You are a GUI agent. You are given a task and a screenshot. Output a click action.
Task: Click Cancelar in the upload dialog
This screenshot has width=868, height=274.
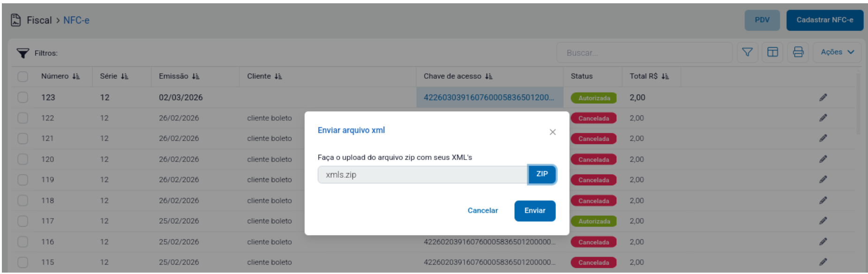483,211
